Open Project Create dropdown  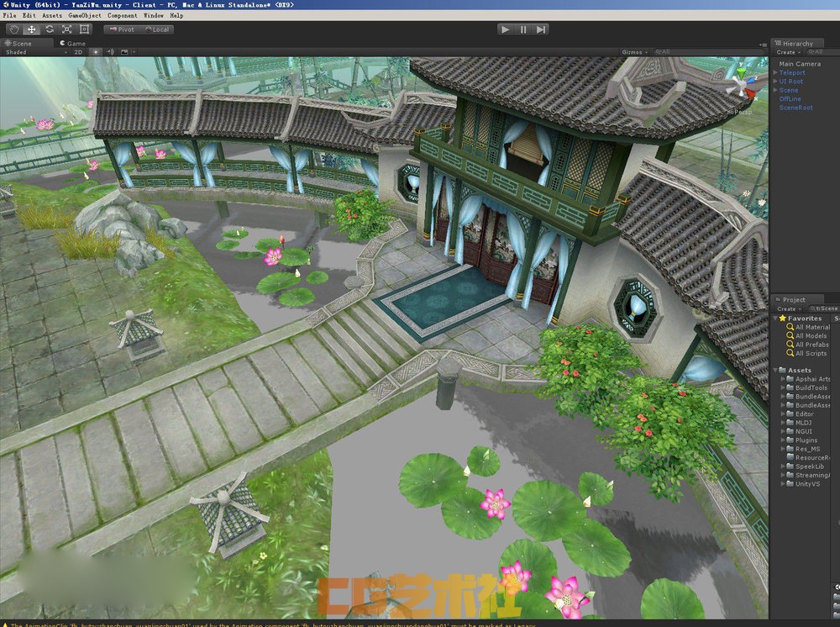point(788,308)
